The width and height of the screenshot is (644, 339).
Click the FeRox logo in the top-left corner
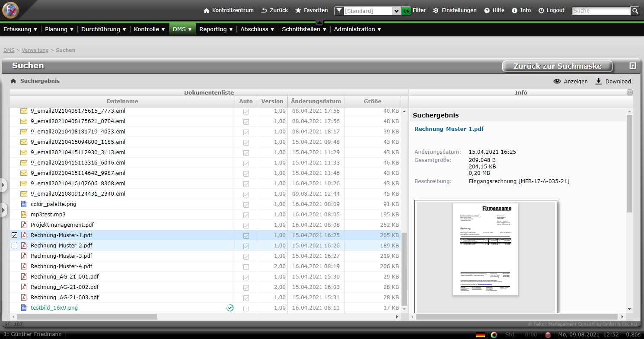[x=10, y=10]
